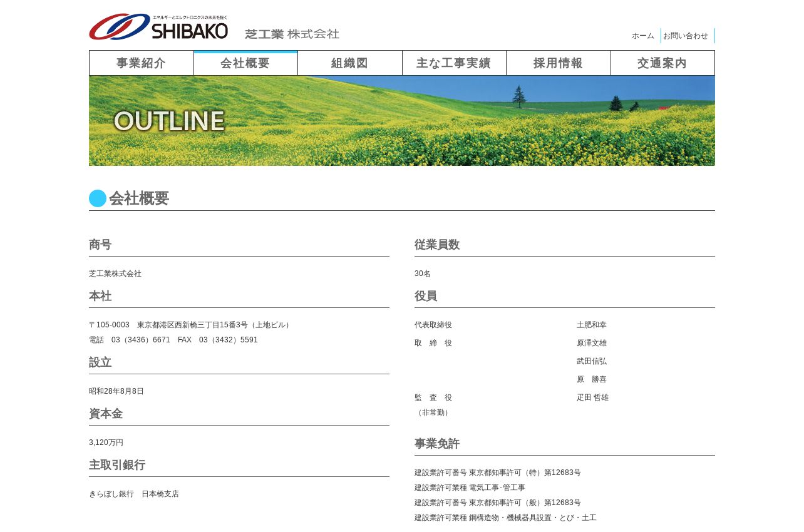Select the date 昭和28年8月8日
Image resolution: width=804 pixels, height=532 pixels.
[116, 391]
